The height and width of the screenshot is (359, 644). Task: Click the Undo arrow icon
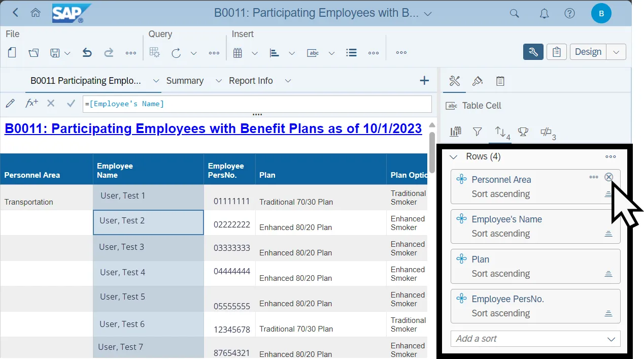point(87,53)
